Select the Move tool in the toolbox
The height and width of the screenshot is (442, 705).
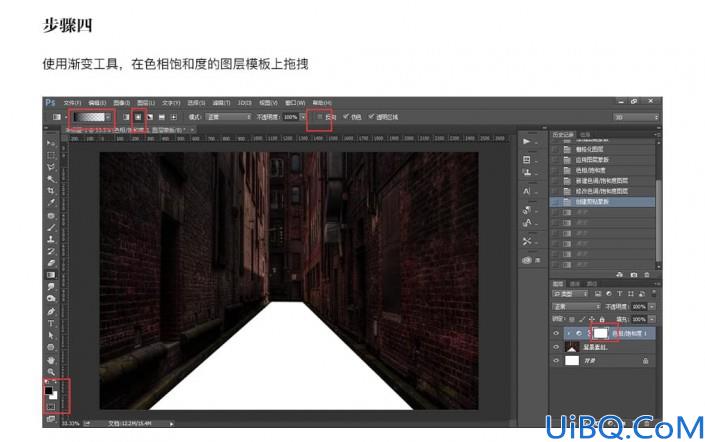pyautogui.click(x=51, y=143)
